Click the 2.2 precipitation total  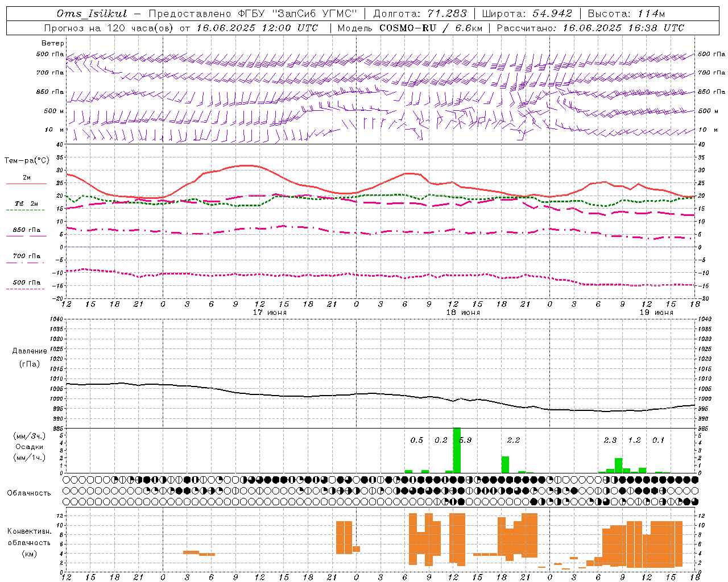click(x=514, y=440)
